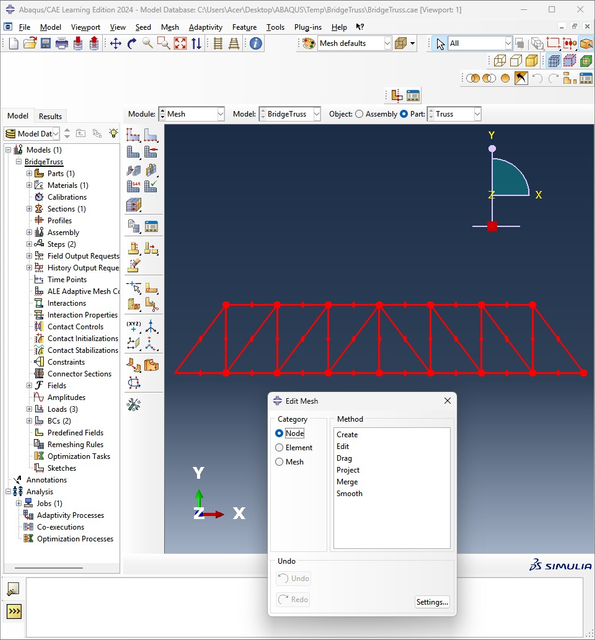Click the Print icon in toolbar

point(62,43)
